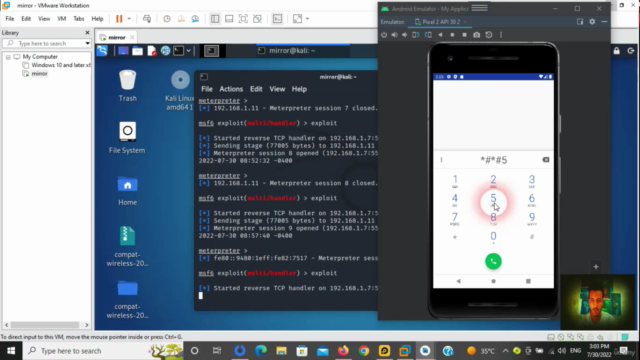The height and width of the screenshot is (360, 640).
Task: Close the Library panel
Action: (x=87, y=33)
